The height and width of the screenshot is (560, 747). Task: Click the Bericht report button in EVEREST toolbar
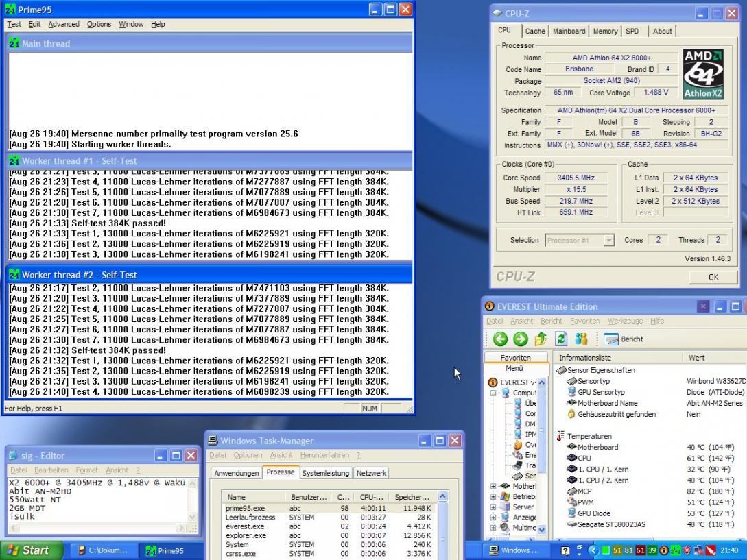pos(623,339)
